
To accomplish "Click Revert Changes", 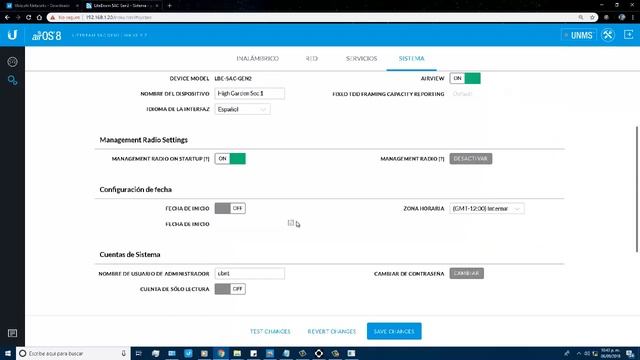I will (332, 331).
